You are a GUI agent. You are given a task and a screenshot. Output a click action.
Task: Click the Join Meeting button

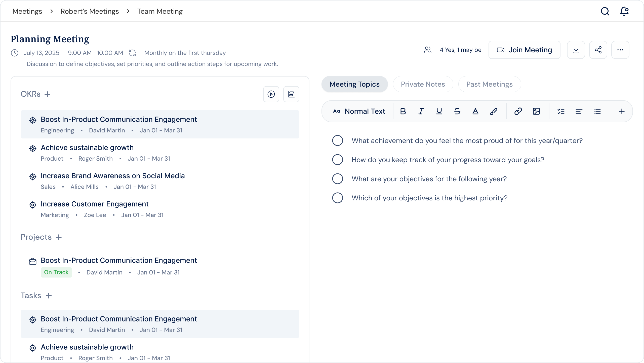[x=524, y=50]
